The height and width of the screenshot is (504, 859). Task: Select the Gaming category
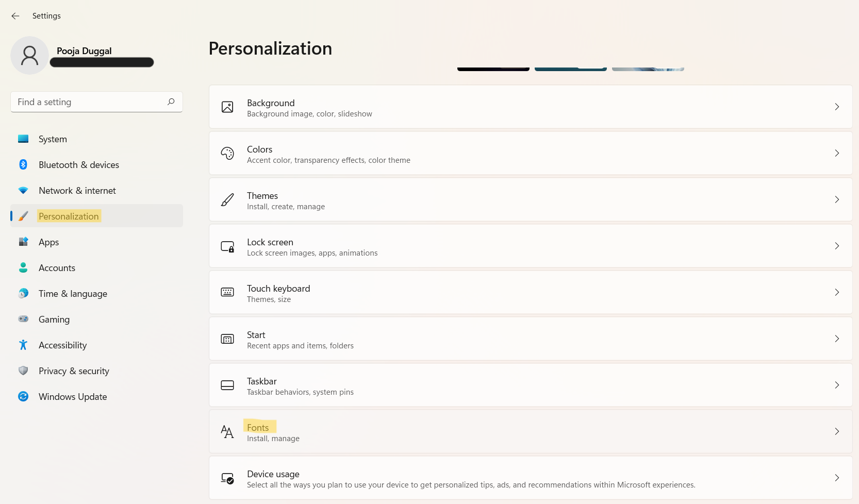[54, 320]
